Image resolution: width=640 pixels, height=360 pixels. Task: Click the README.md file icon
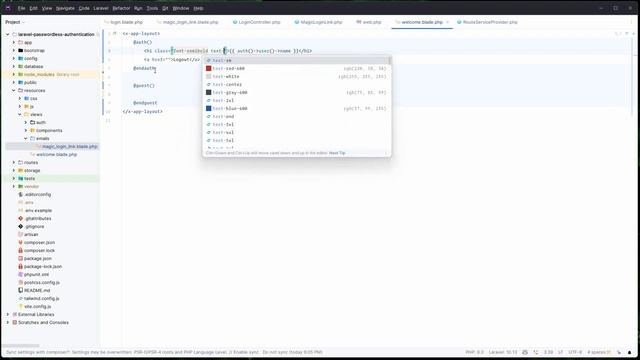(20, 291)
